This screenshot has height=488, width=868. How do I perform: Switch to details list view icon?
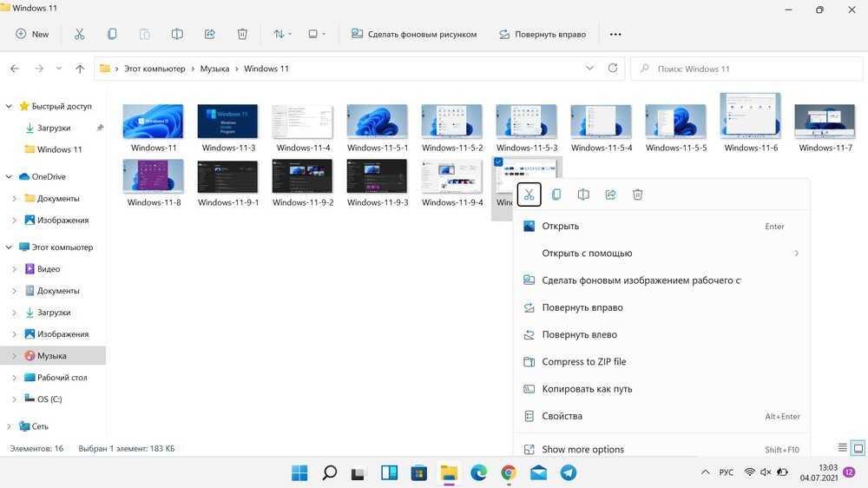click(x=842, y=448)
